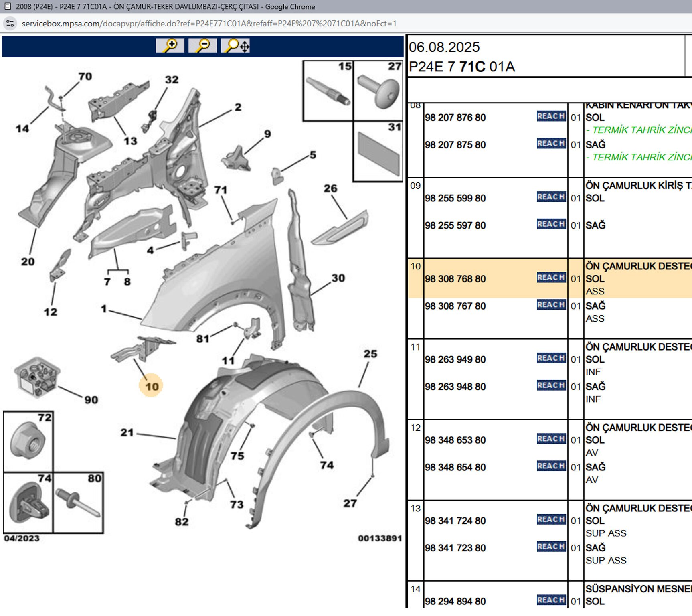This screenshot has height=616, width=692.
Task: Click REACH badge for part 98 308 768 80
Action: click(551, 278)
